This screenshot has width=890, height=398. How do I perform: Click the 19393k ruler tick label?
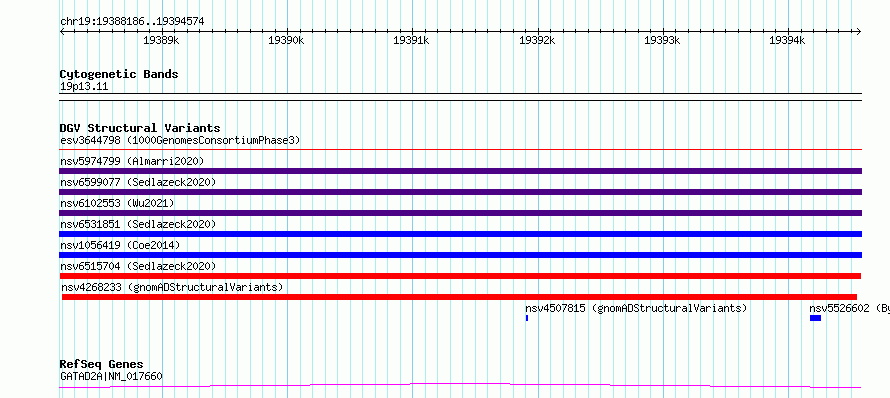tap(662, 40)
